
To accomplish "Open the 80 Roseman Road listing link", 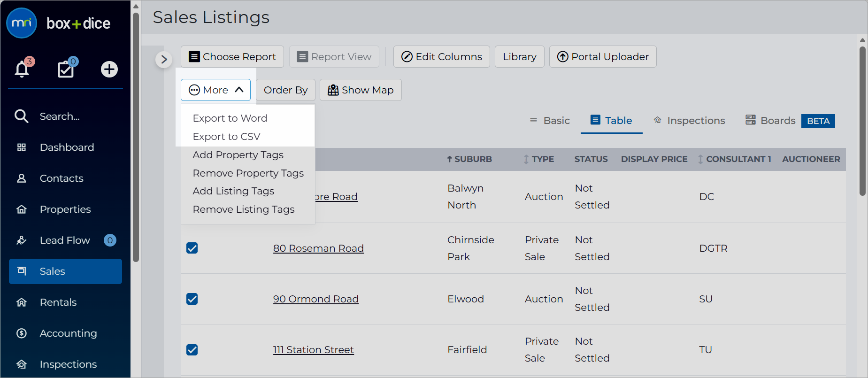I will coord(318,248).
